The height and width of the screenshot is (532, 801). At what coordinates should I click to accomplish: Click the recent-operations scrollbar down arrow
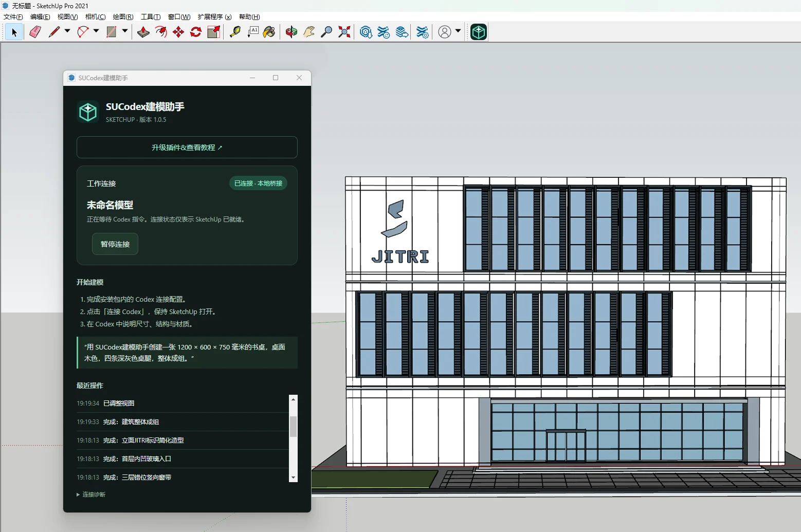click(293, 478)
